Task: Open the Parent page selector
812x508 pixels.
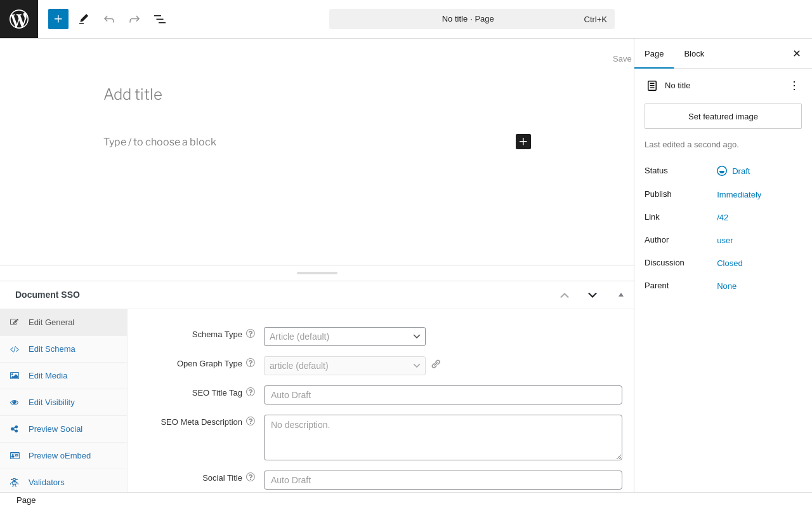Action: [726, 286]
